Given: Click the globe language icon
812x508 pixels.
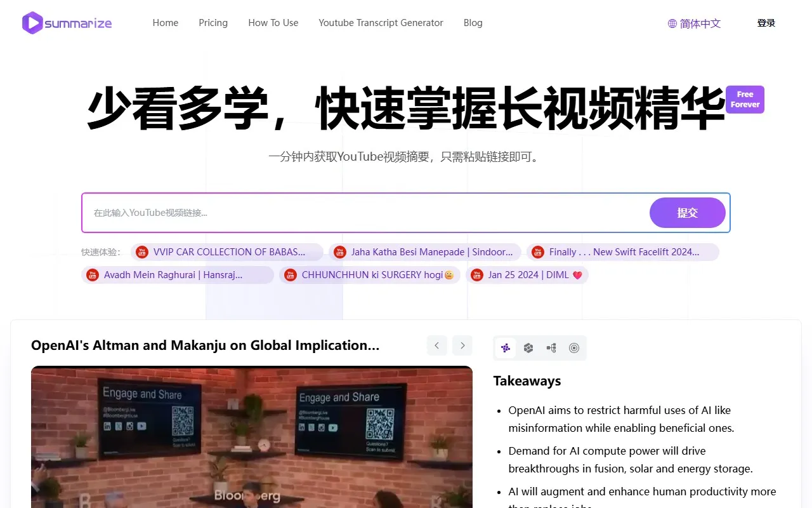Looking at the screenshot, I should coord(672,23).
